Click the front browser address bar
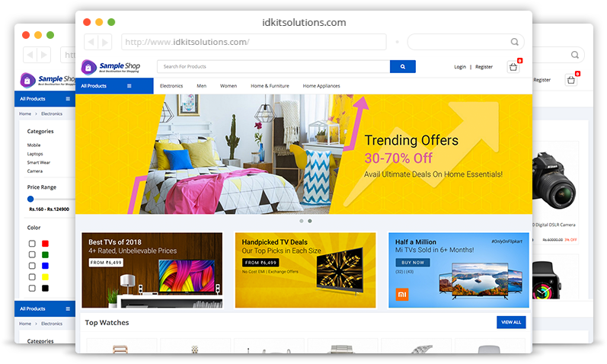Screen dimensions: 607x364 click(254, 42)
